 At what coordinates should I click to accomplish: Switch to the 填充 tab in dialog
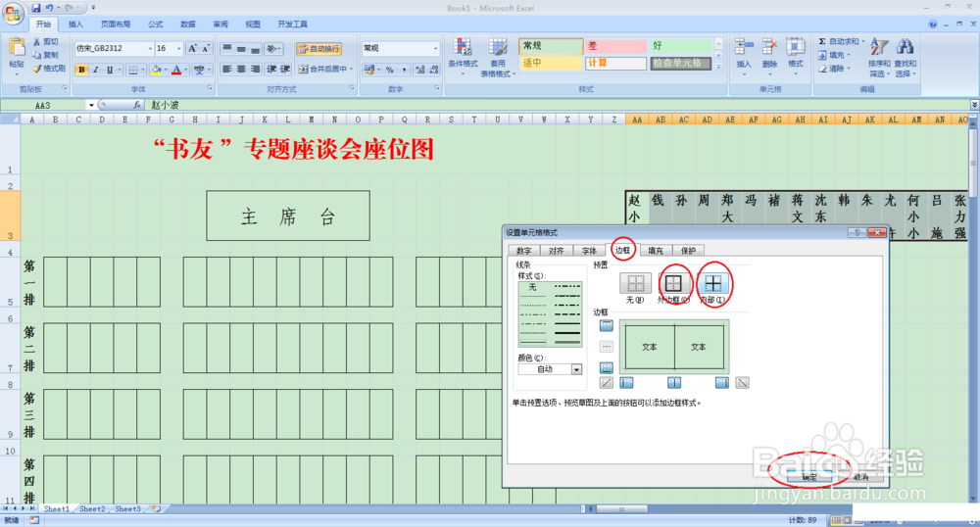click(x=656, y=251)
